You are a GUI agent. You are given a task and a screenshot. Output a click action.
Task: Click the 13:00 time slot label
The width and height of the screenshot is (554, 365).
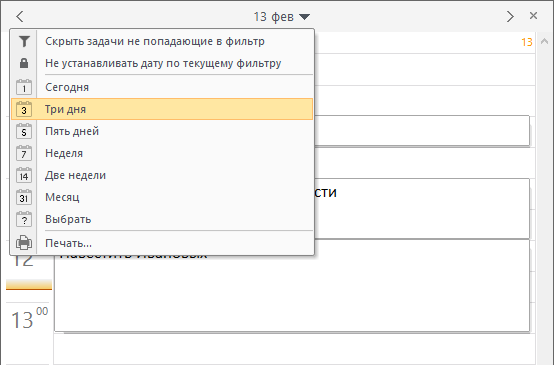pos(30,318)
